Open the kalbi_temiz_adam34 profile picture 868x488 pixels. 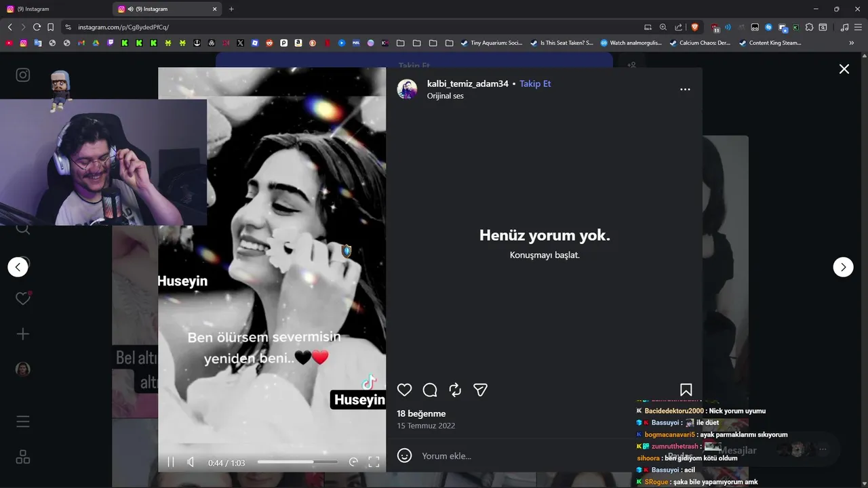click(407, 89)
